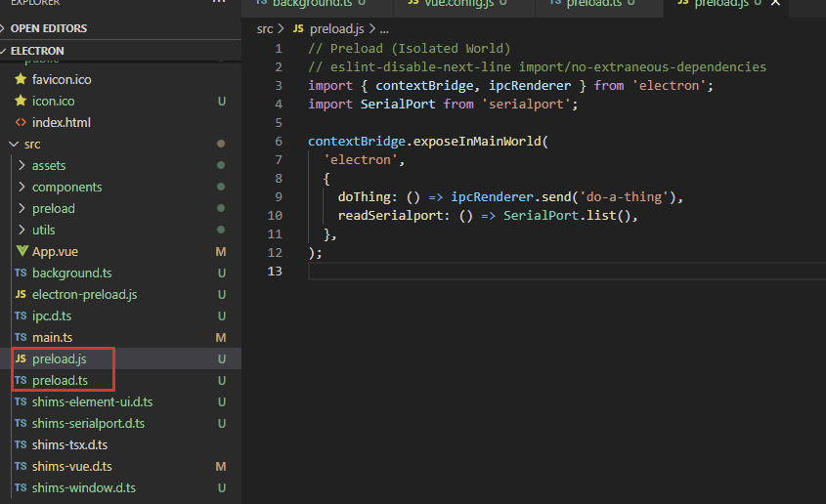Click the JS icon of electron-preload.js
826x504 pixels.
tap(21, 295)
